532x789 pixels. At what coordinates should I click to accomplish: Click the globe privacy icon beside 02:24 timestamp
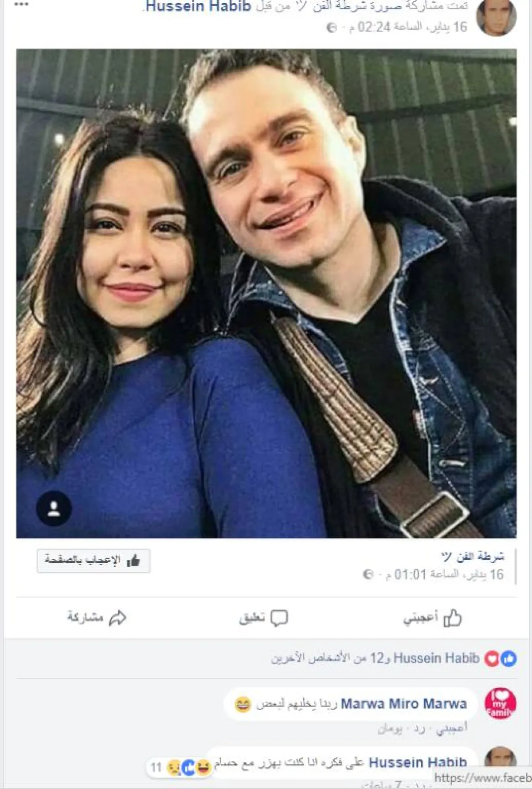[x=332, y=27]
